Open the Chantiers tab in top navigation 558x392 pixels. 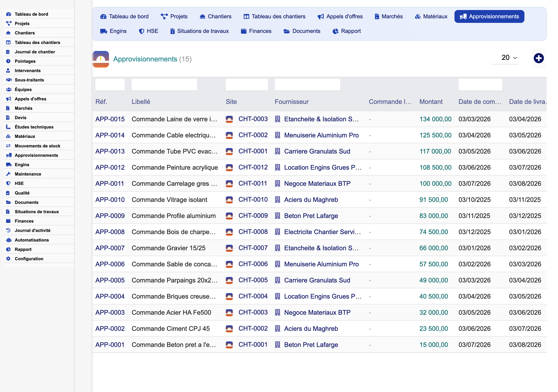[x=215, y=17]
